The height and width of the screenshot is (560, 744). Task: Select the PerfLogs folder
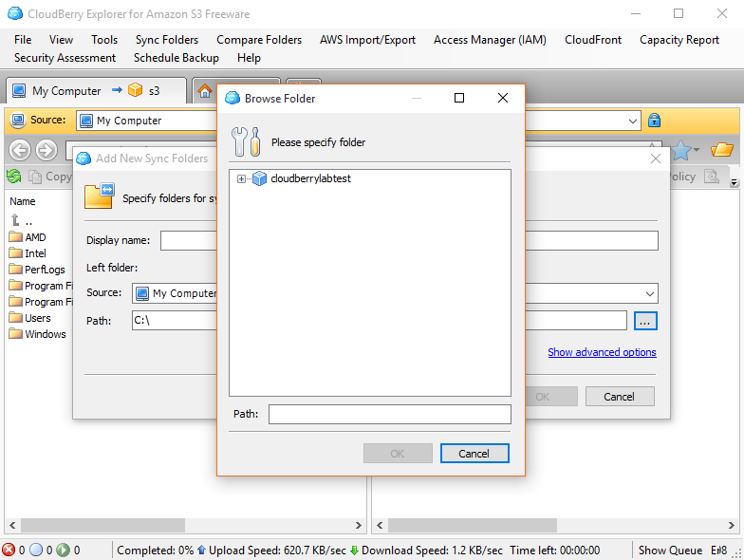click(37, 270)
